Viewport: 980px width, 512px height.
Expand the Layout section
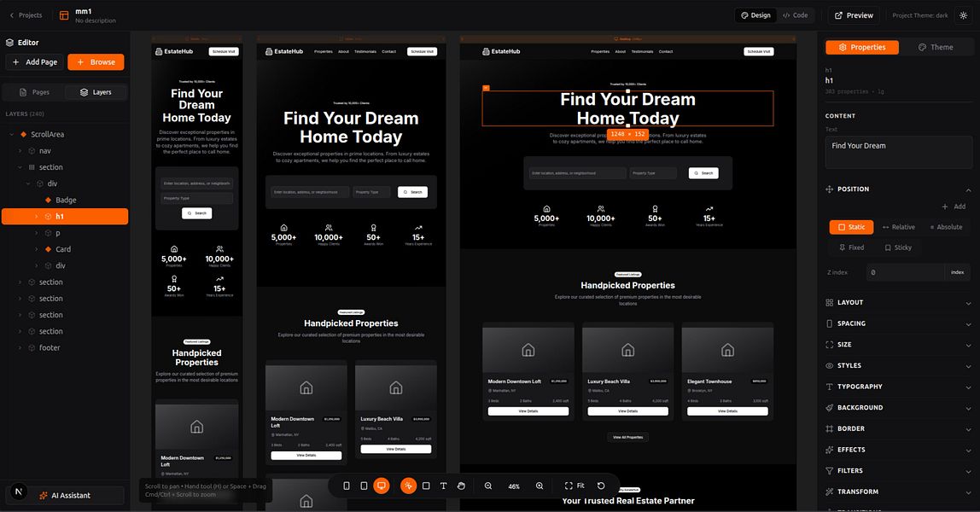pyautogui.click(x=899, y=303)
